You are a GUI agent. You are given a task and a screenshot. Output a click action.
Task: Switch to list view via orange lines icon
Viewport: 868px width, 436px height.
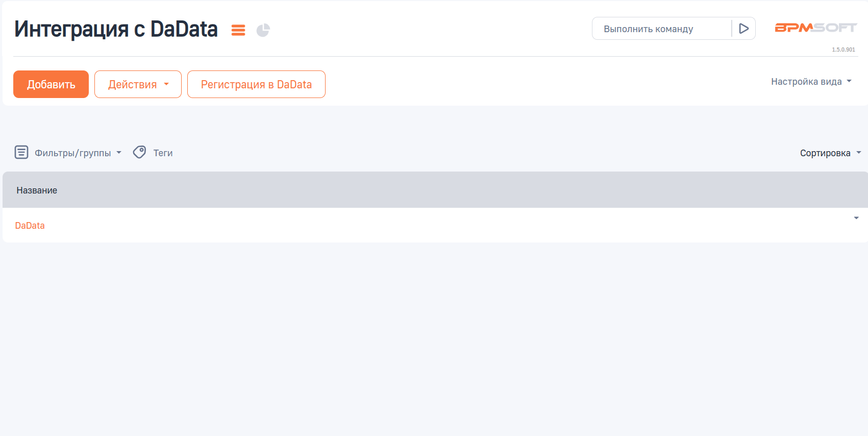(x=238, y=30)
